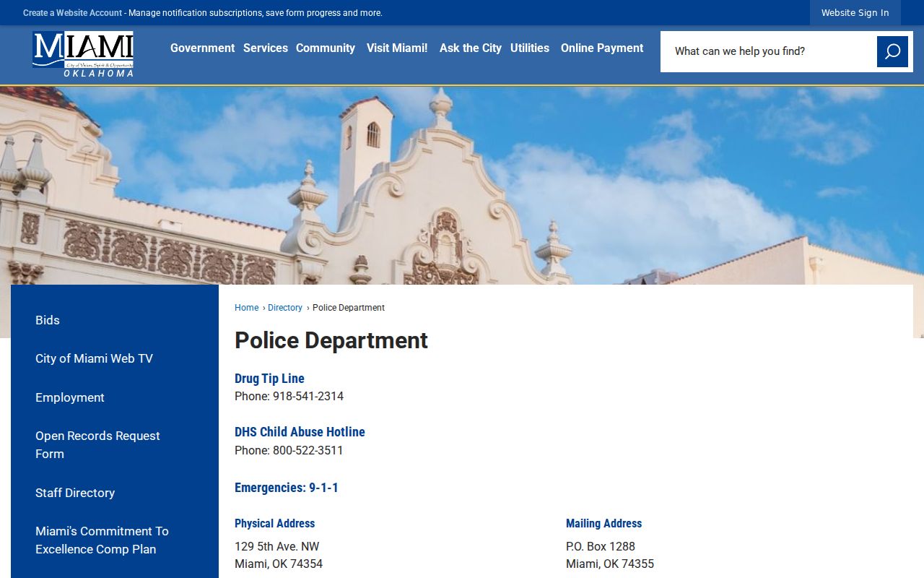The height and width of the screenshot is (578, 924).
Task: Focus the 'What can we help you find?' search field
Action: [769, 51]
